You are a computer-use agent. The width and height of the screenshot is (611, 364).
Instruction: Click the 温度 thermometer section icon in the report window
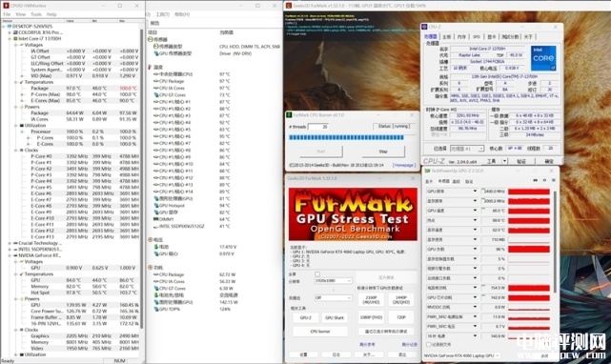pos(150,67)
